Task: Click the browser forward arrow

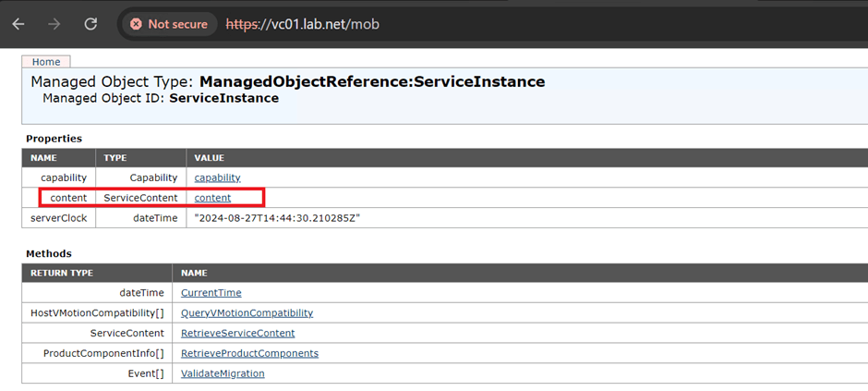Action: click(54, 24)
